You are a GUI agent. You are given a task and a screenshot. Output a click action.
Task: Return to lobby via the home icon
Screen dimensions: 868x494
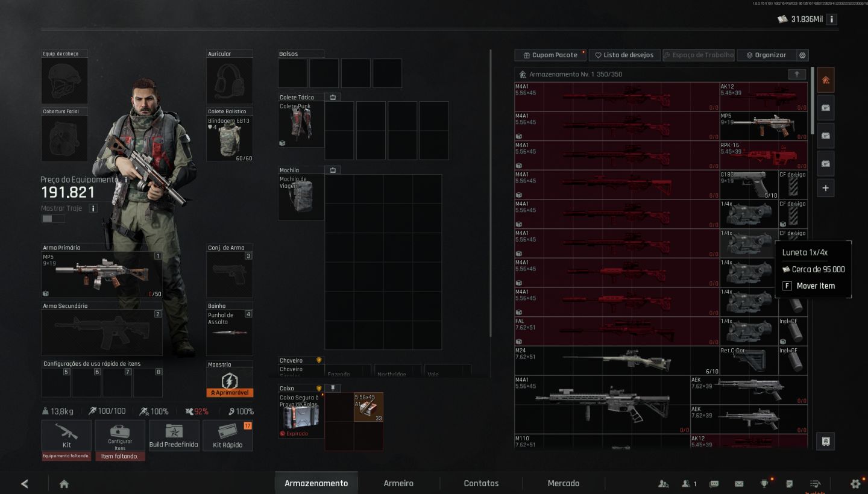tap(64, 483)
